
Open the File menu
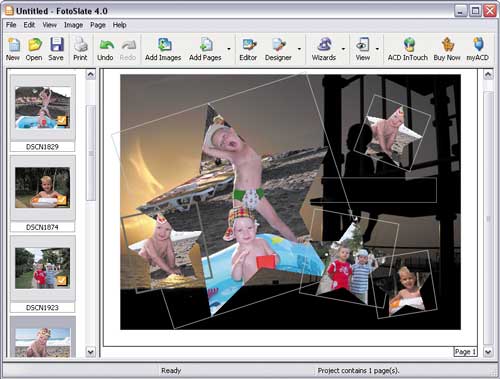coord(11,25)
